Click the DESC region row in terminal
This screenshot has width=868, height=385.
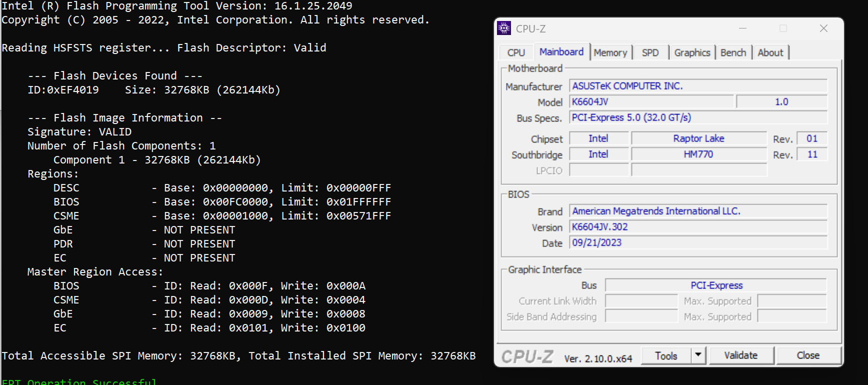point(222,188)
